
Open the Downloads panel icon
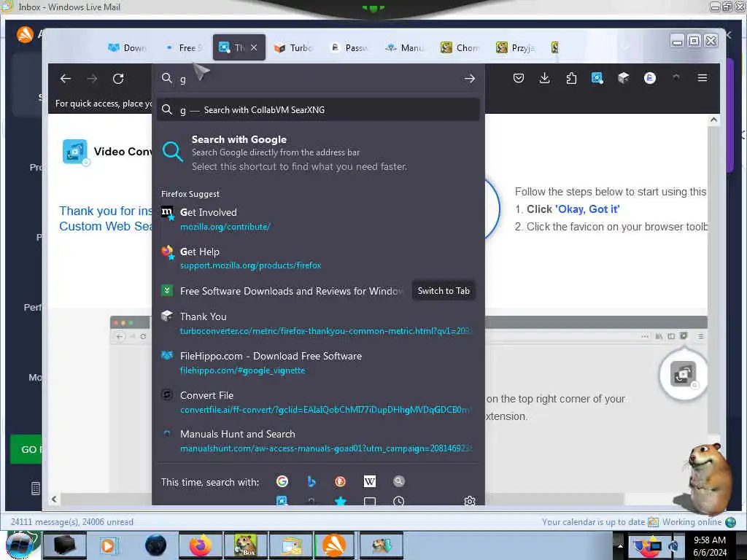click(x=544, y=78)
